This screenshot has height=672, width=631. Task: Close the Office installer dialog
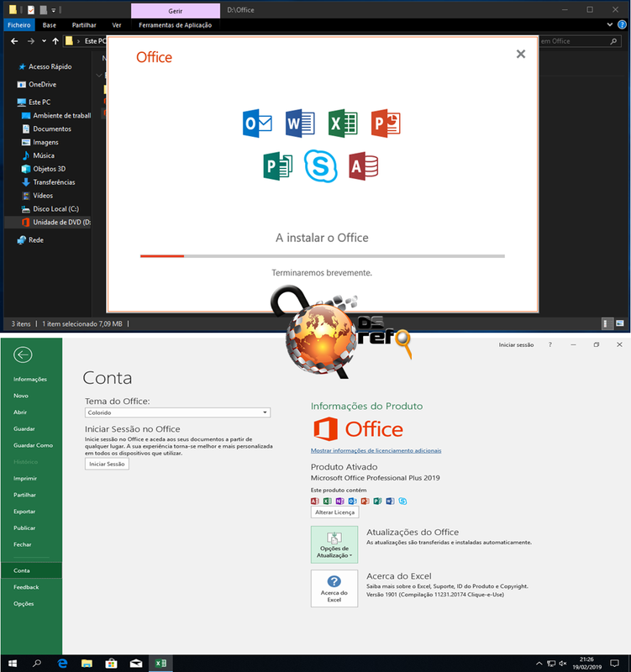click(521, 54)
